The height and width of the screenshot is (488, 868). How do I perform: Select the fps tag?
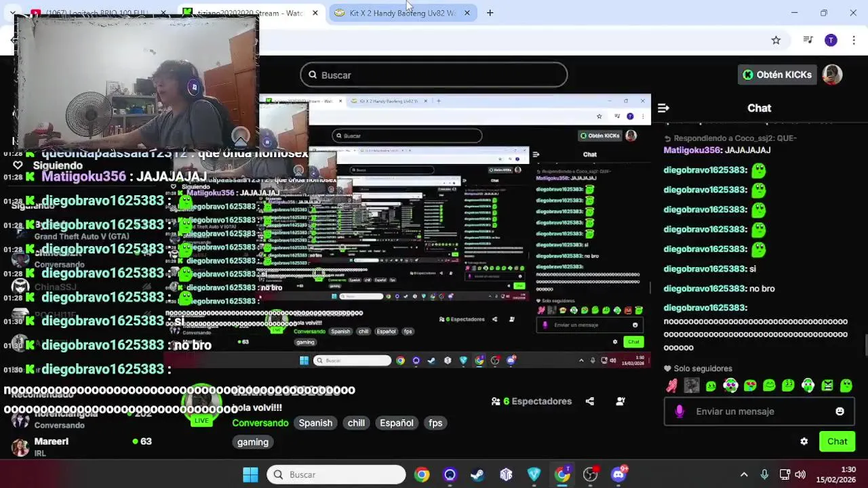[435, 423]
